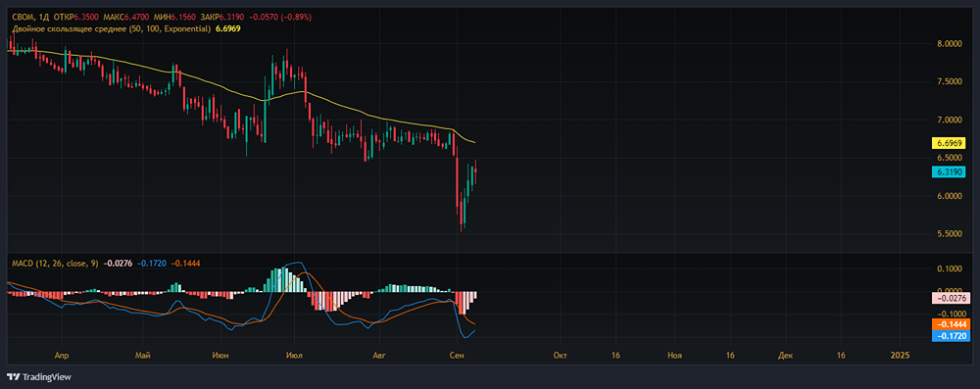Click the blue −0.1720 MACD axis label

951,336
